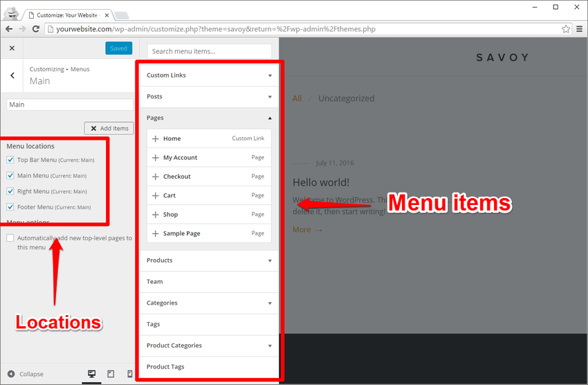Open the Chrome hamburger menu

(580, 29)
